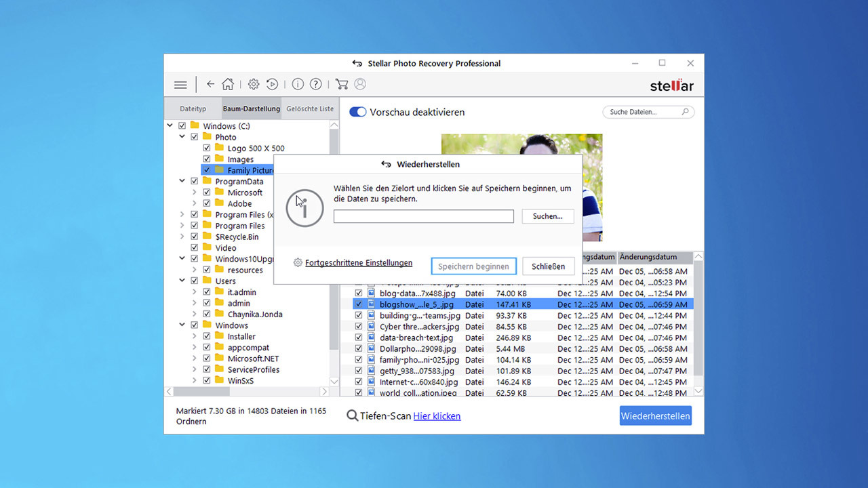Select the Microsoft.NET tree folder
The image size is (868, 488).
tap(253, 359)
